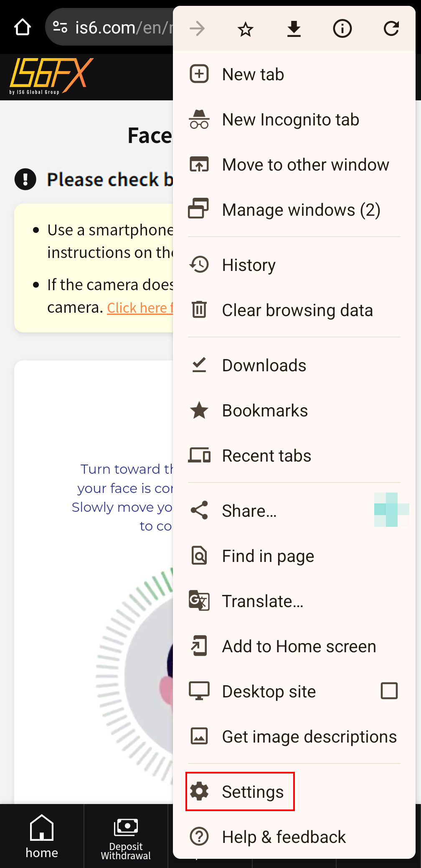Choose Clear browsing data
Screen dimensions: 421x868
(x=294, y=310)
